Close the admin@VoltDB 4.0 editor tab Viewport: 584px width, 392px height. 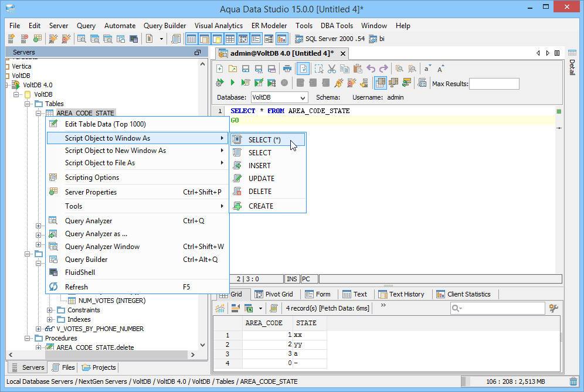(343, 53)
